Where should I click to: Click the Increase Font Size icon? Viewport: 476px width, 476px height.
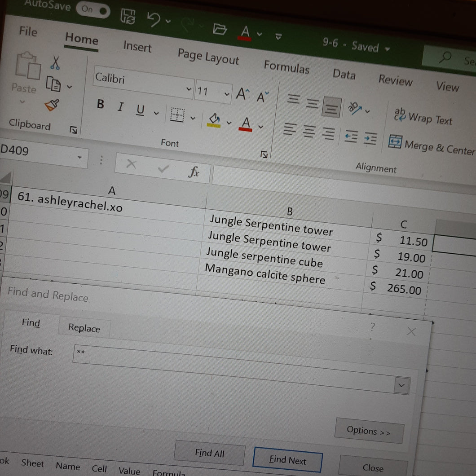[x=242, y=94]
